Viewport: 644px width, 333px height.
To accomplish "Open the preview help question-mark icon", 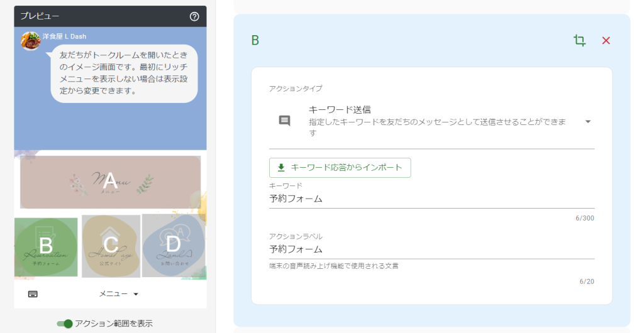I will point(194,16).
